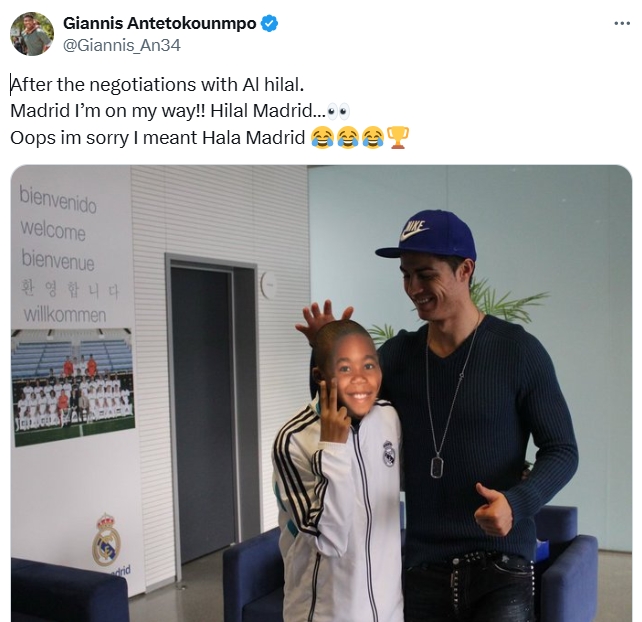642x622 pixels.
Task: Click the Real Madrid badge on white jacket
Action: click(x=389, y=453)
